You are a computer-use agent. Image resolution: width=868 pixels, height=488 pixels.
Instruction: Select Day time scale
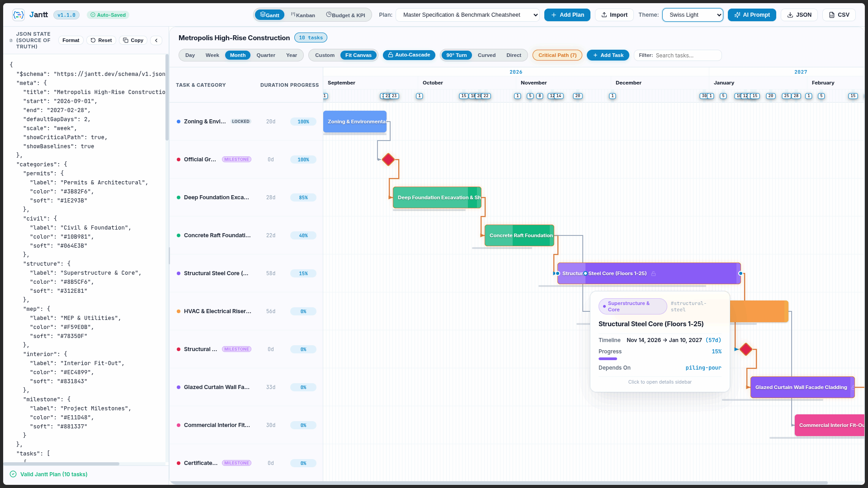click(190, 55)
